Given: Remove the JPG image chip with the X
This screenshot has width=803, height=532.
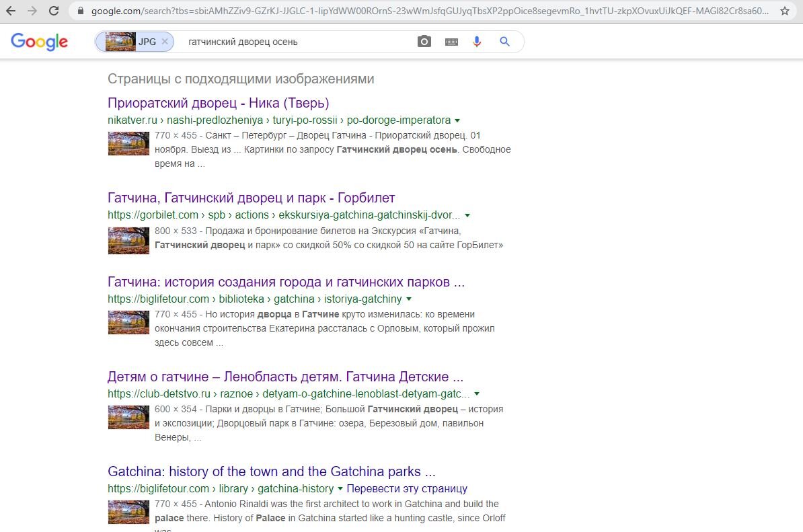Looking at the screenshot, I should (164, 41).
